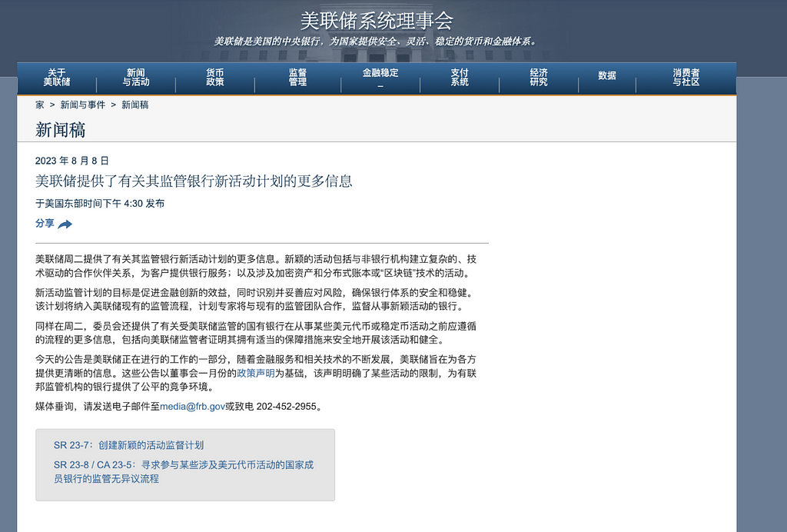Click the date 2023 年 8 月 8 日

[71, 161]
